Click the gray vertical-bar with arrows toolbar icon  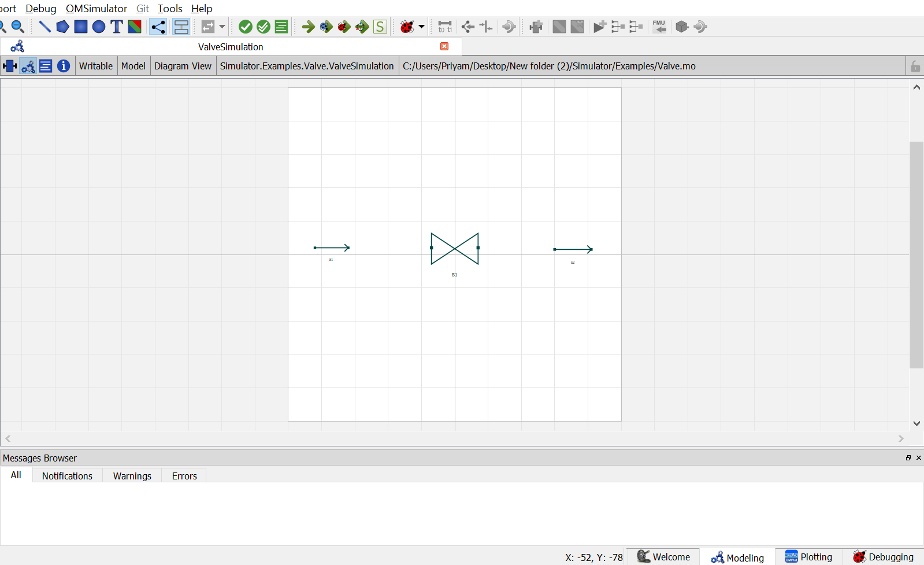[486, 27]
